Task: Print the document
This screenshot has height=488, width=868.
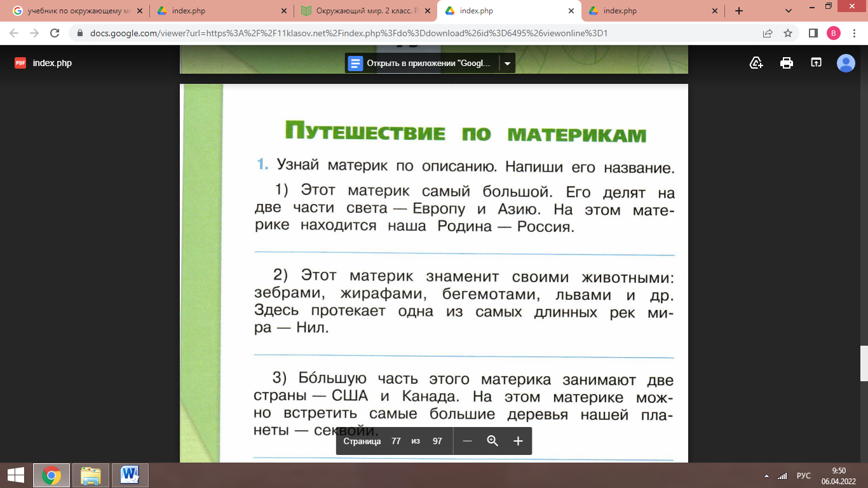Action: (x=787, y=63)
